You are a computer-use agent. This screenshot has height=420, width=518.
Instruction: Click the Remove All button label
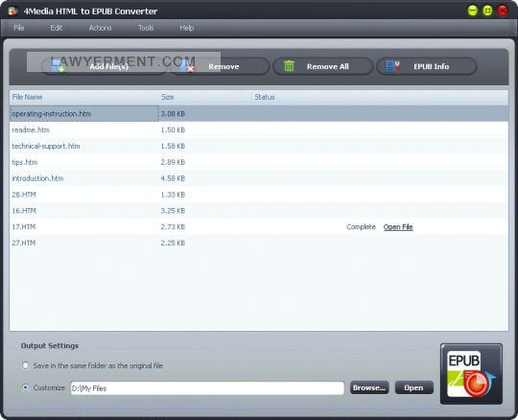(x=328, y=66)
